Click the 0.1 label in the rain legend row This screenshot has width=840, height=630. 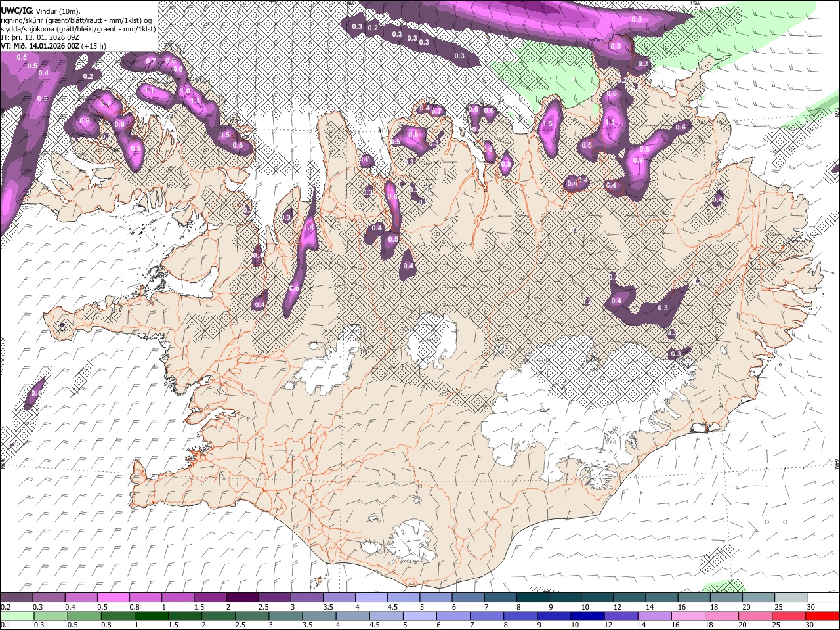[5, 625]
